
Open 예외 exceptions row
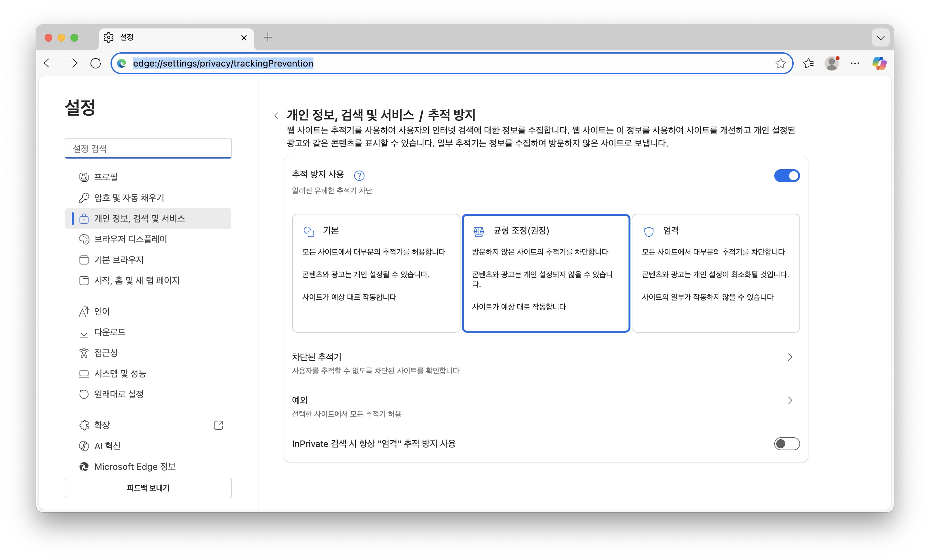coord(546,407)
